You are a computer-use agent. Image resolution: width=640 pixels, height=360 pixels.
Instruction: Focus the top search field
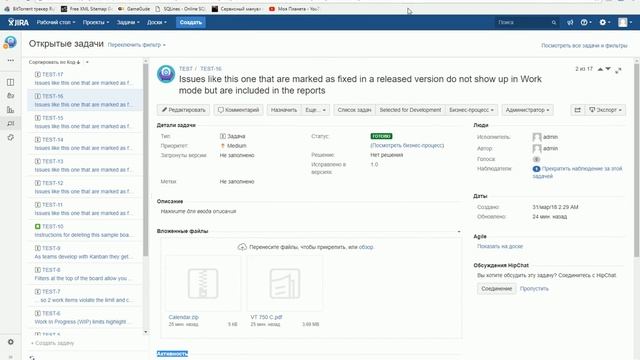tap(527, 22)
